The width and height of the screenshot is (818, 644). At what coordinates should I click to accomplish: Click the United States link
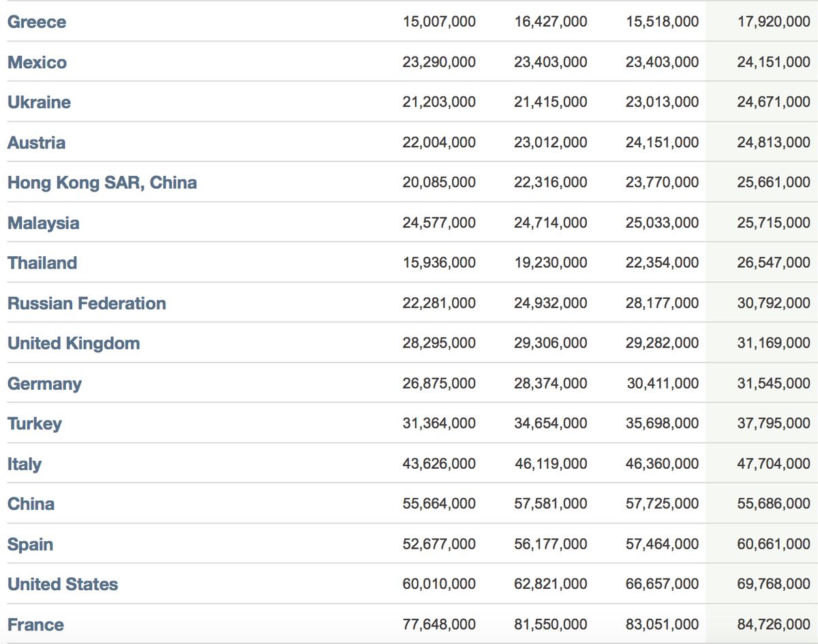pyautogui.click(x=63, y=585)
